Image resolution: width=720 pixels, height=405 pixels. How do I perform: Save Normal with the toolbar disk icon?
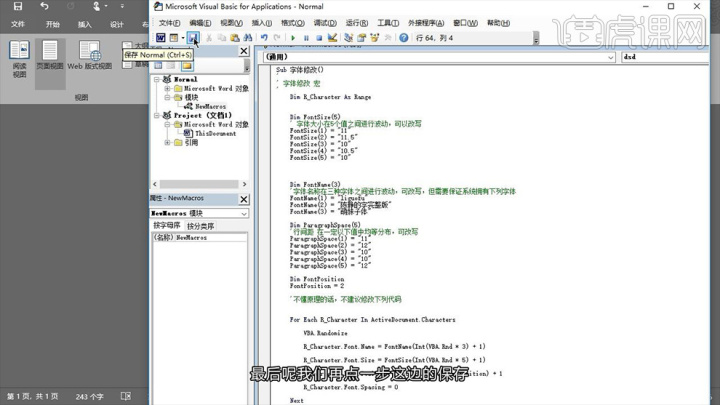(x=193, y=38)
